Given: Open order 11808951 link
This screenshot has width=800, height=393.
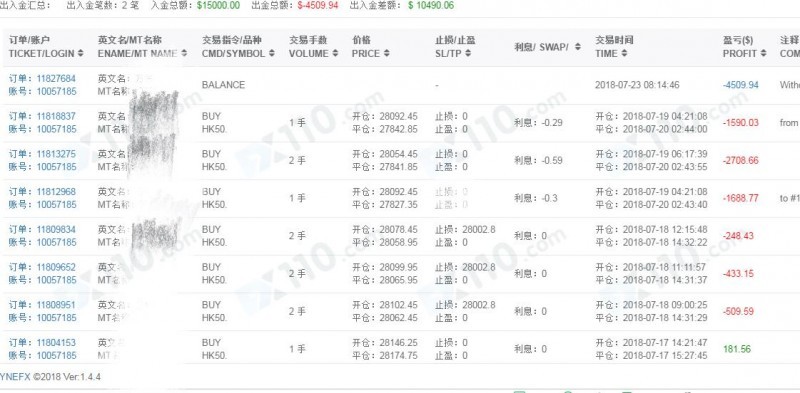Looking at the screenshot, I should 56,305.
